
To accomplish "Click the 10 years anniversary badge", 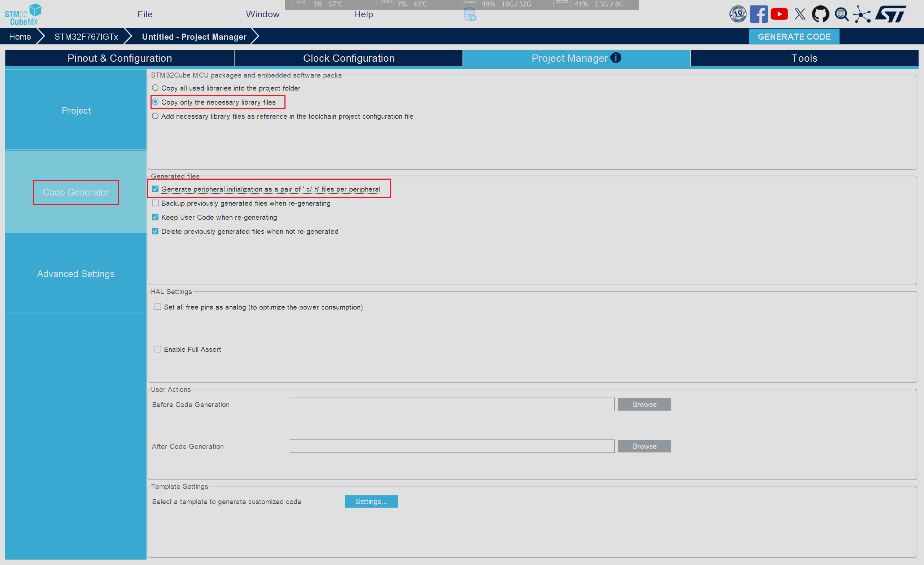I will (x=738, y=14).
